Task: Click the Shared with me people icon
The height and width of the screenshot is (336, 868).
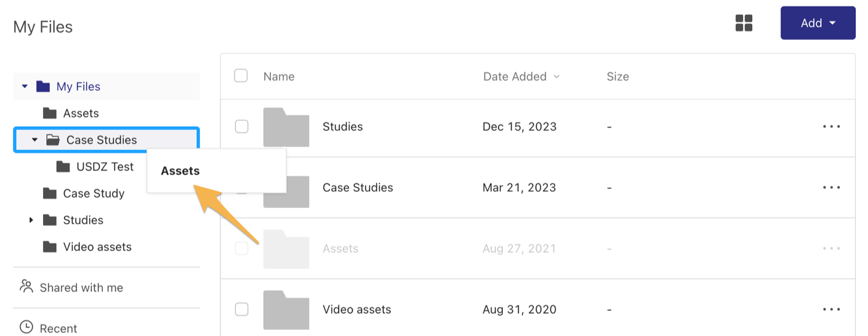Action: (26, 286)
